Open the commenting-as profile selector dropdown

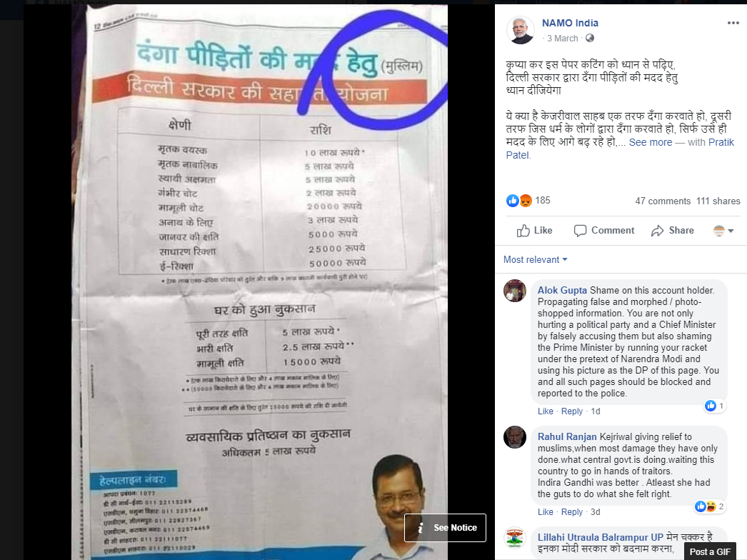coord(723,231)
